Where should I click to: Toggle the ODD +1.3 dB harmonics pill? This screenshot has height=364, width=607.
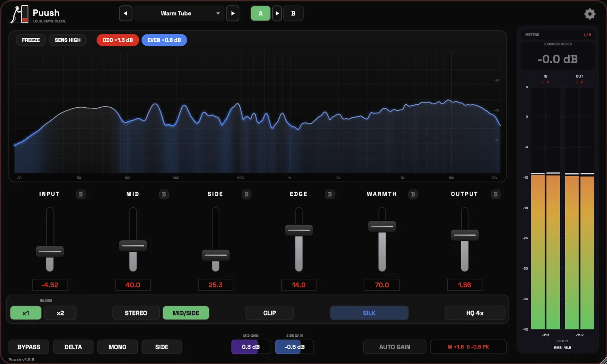(118, 40)
